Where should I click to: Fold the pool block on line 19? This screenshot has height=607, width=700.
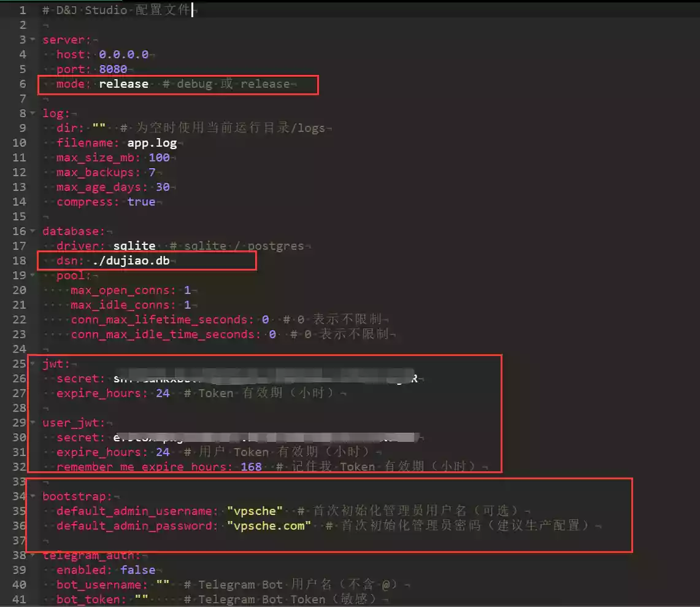(33, 276)
